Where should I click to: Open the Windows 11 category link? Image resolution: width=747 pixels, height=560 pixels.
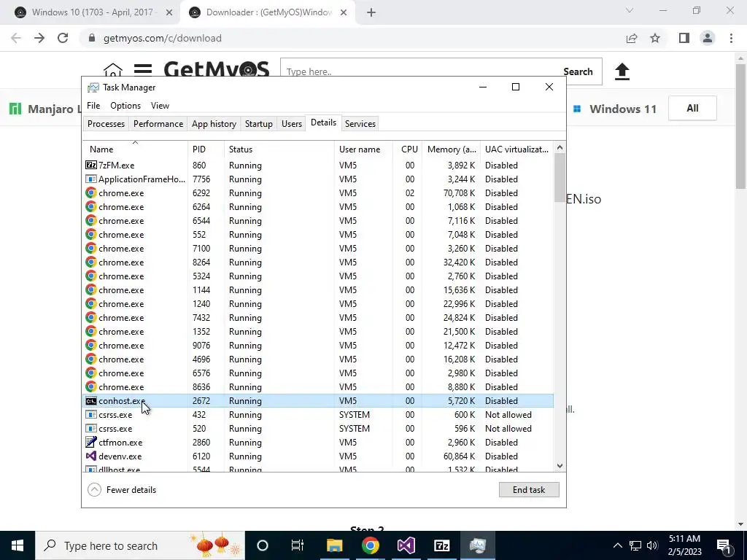(614, 109)
